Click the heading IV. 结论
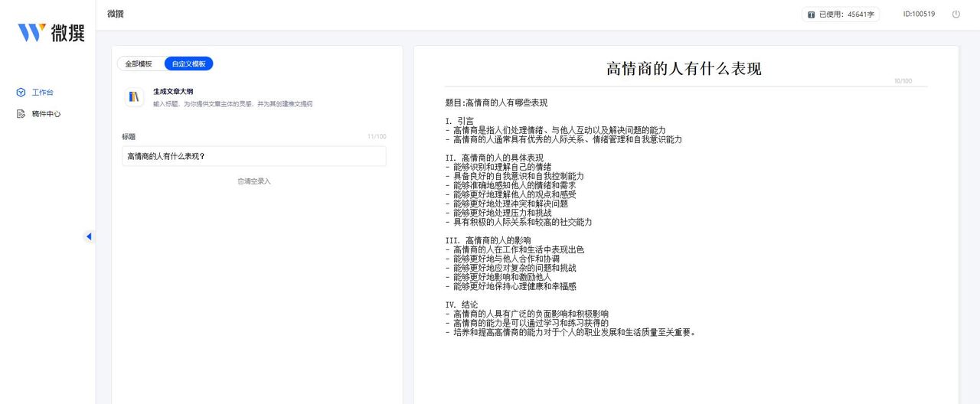This screenshot has height=404, width=980. pos(462,305)
